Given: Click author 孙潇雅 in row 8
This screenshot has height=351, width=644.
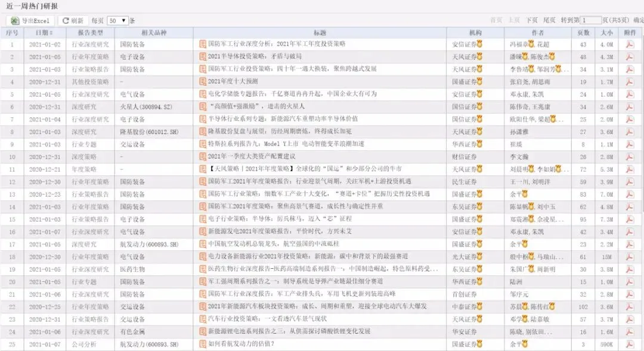Looking at the screenshot, I should click(519, 132).
